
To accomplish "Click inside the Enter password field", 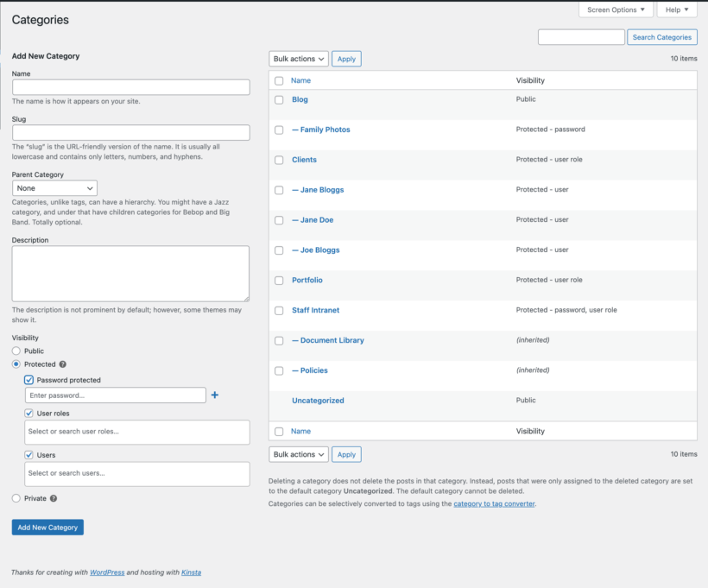I will click(115, 395).
